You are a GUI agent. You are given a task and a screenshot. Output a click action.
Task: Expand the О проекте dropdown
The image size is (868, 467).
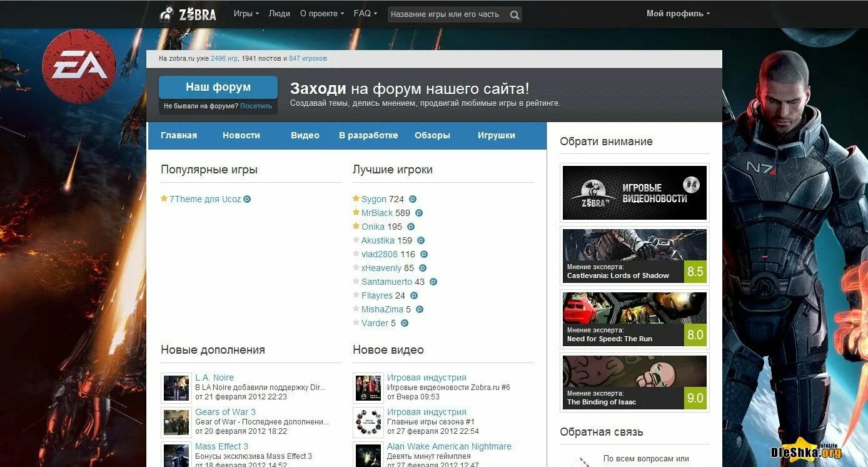coord(322,13)
